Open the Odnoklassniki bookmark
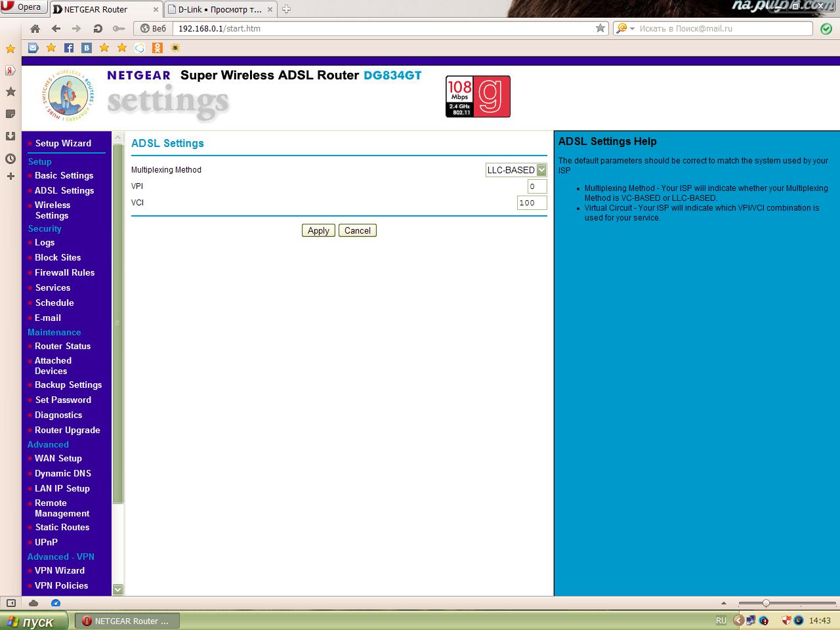 [157, 48]
